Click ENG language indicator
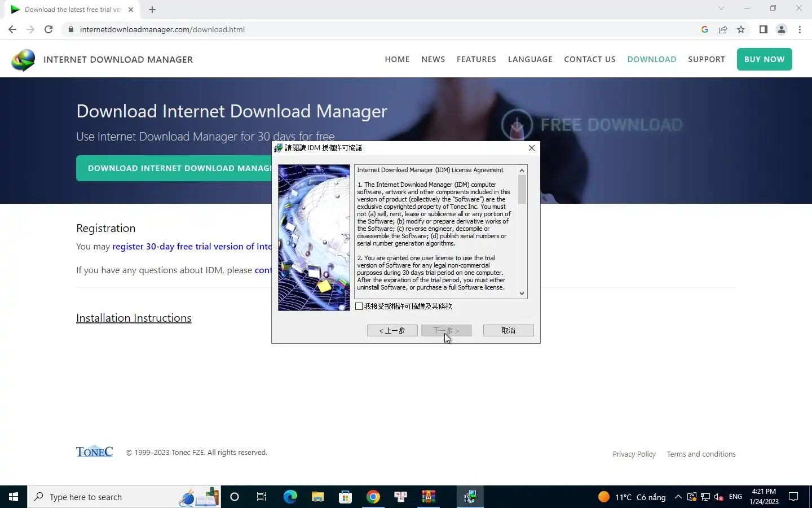 pyautogui.click(x=735, y=497)
